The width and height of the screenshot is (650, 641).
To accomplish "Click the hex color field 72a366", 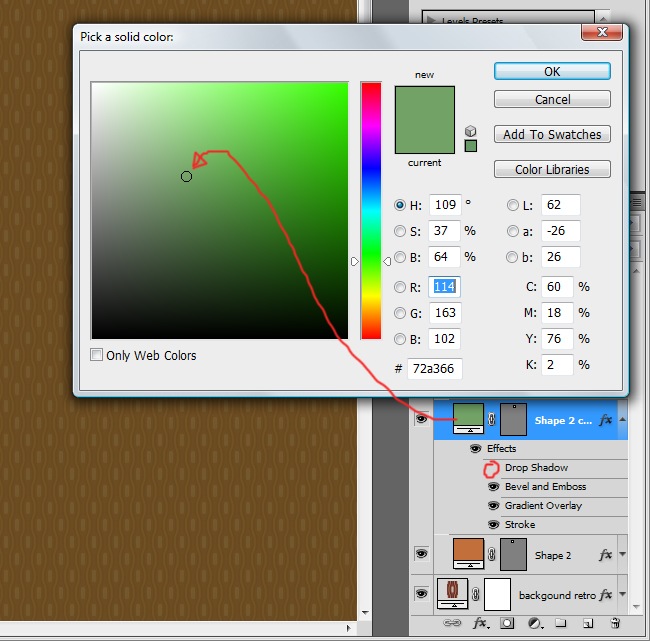I will 434,369.
